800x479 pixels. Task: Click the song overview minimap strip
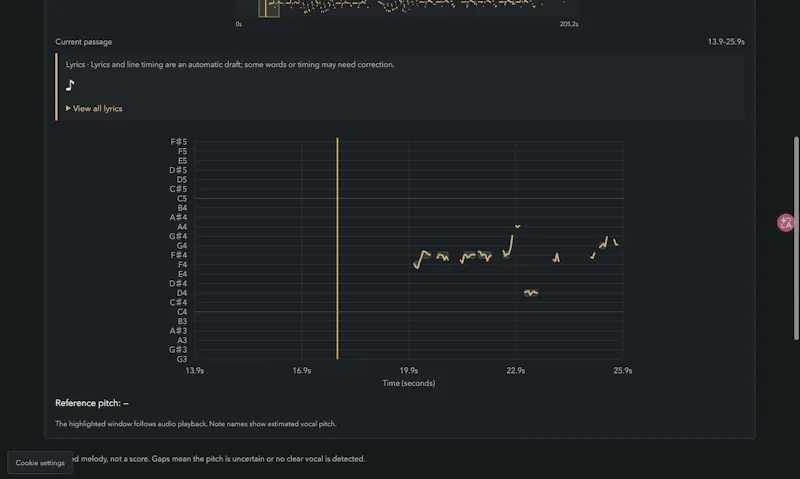click(x=407, y=8)
